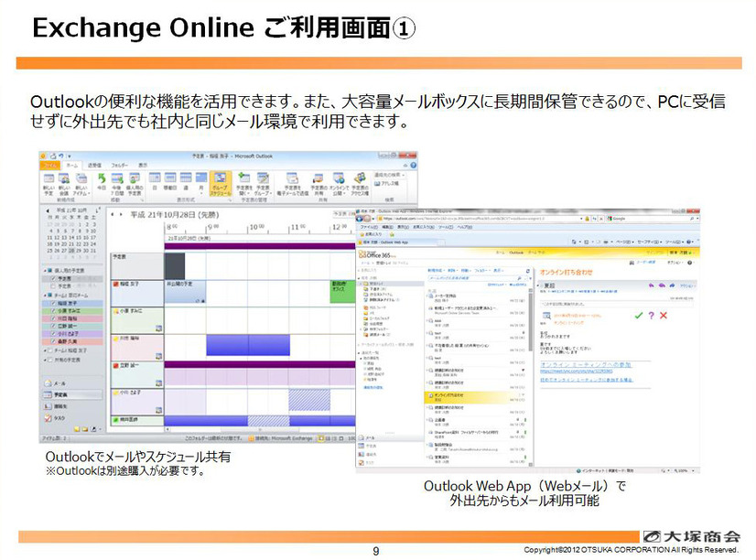Decline meeting with red X icon

coord(664,316)
